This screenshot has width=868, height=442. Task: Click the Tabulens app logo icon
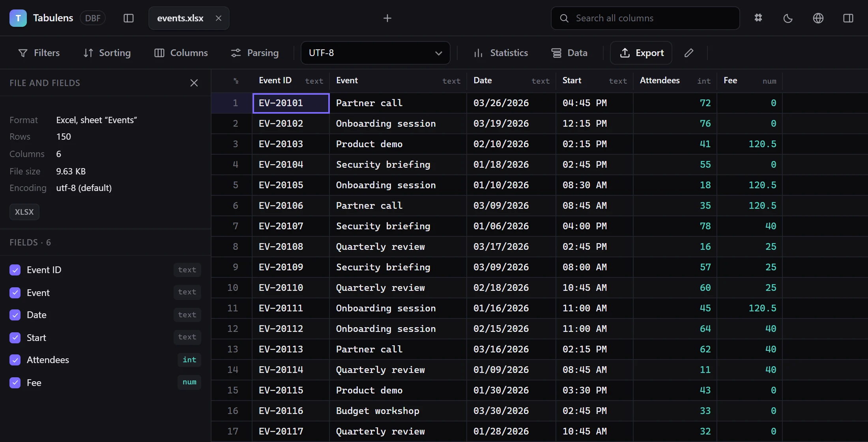(18, 18)
